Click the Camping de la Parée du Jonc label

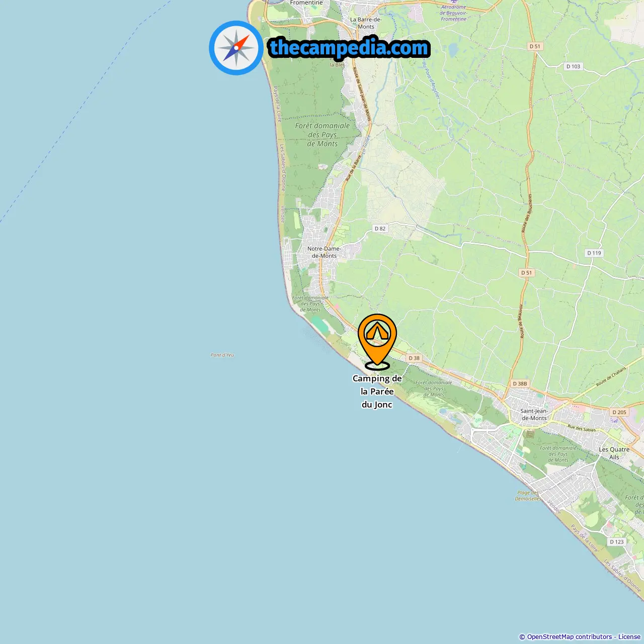click(x=377, y=391)
